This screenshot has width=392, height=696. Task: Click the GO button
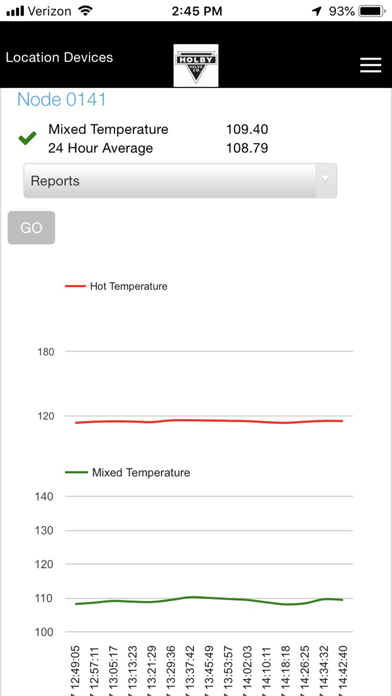pyautogui.click(x=32, y=228)
